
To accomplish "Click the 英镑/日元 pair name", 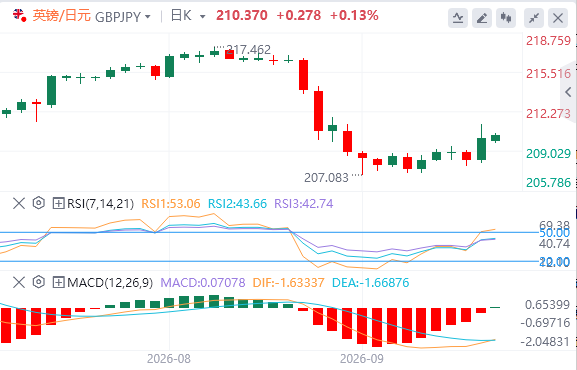I will click(61, 16).
